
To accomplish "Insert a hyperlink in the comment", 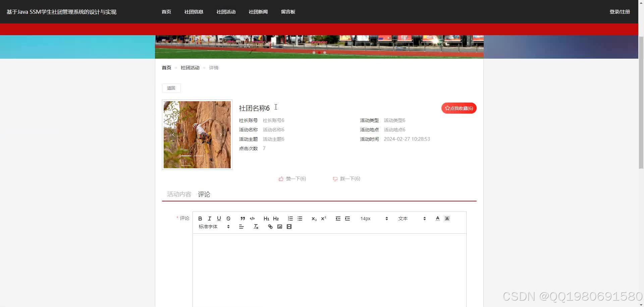I will [x=270, y=227].
